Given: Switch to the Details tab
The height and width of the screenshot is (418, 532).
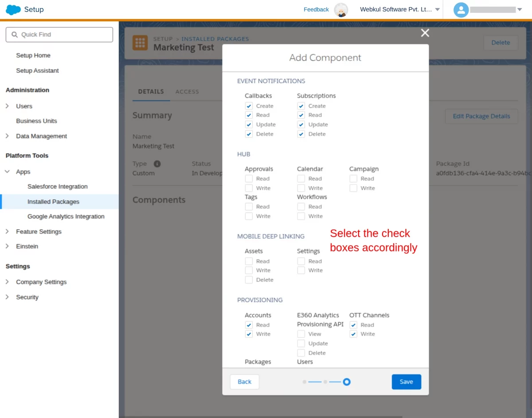Looking at the screenshot, I should click(x=151, y=92).
